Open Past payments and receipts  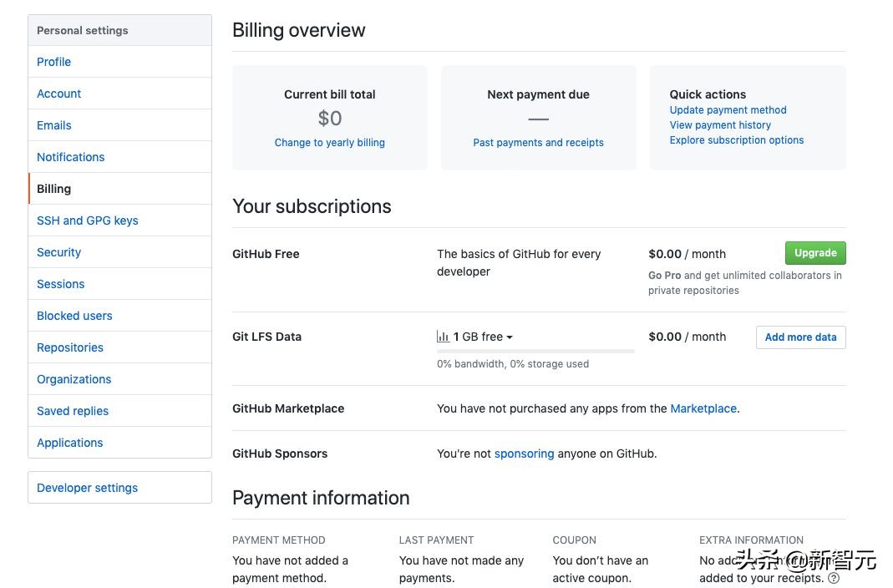538,142
